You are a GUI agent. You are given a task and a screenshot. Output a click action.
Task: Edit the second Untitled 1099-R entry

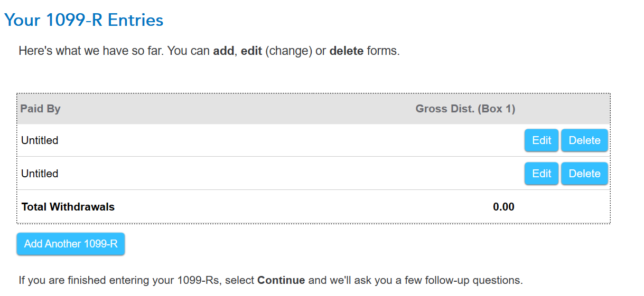point(541,174)
